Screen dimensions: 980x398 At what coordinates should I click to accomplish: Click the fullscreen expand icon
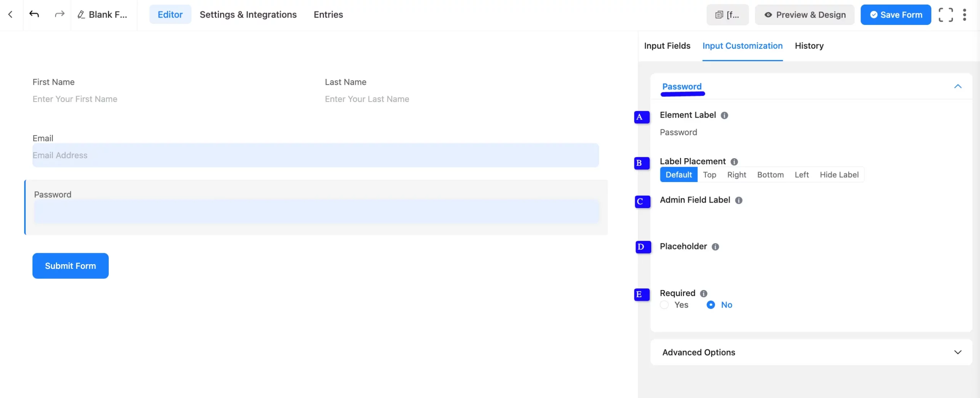[946, 15]
